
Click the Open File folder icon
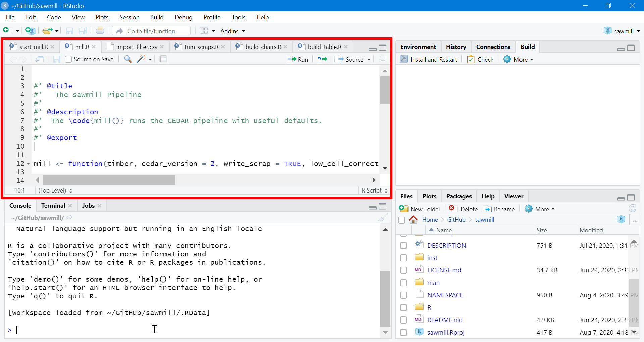[47, 31]
